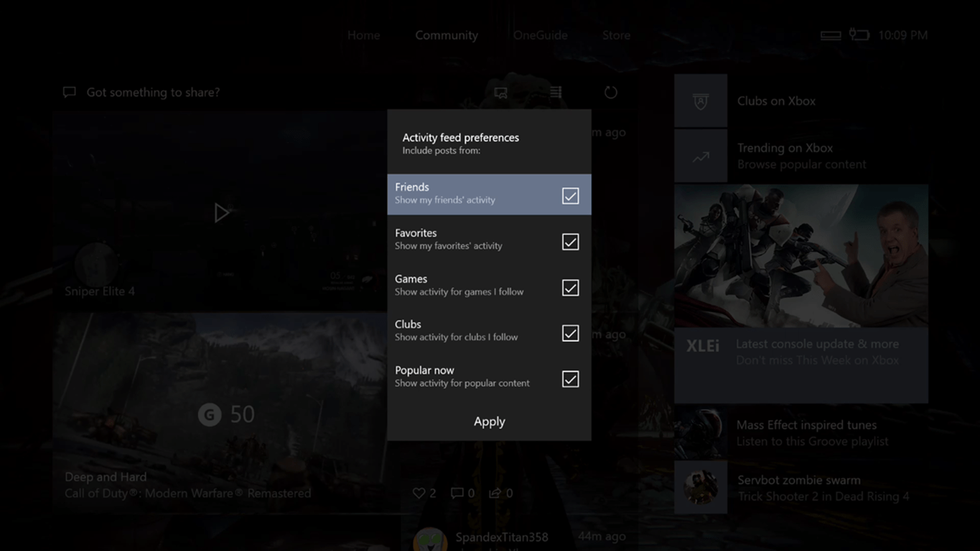Select the 'Show activity for popular content' text

(x=462, y=383)
